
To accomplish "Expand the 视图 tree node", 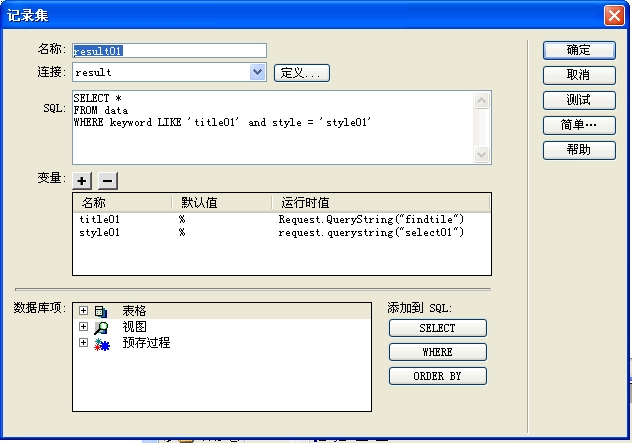I will coord(83,327).
